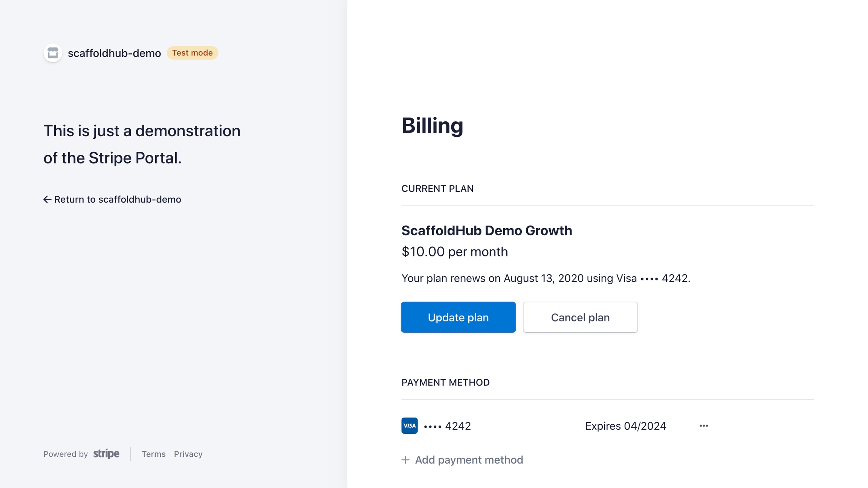Click the left arrow beside Return link

(x=47, y=200)
